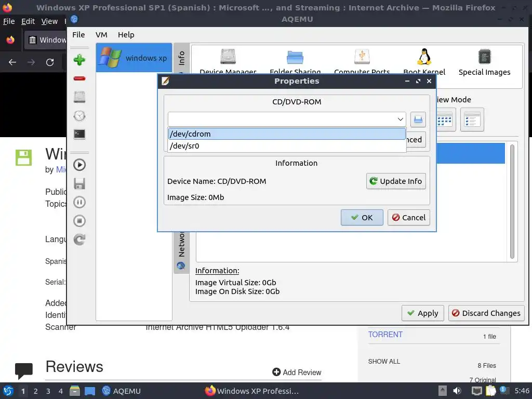Open the TORRENT download link
Screen dimensions: 532x399
[x=385, y=335]
